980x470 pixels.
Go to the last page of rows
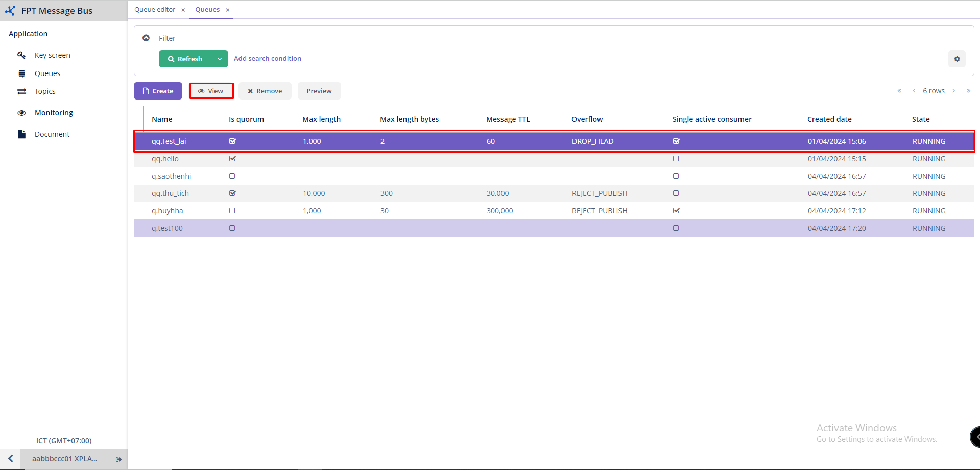[x=968, y=91]
